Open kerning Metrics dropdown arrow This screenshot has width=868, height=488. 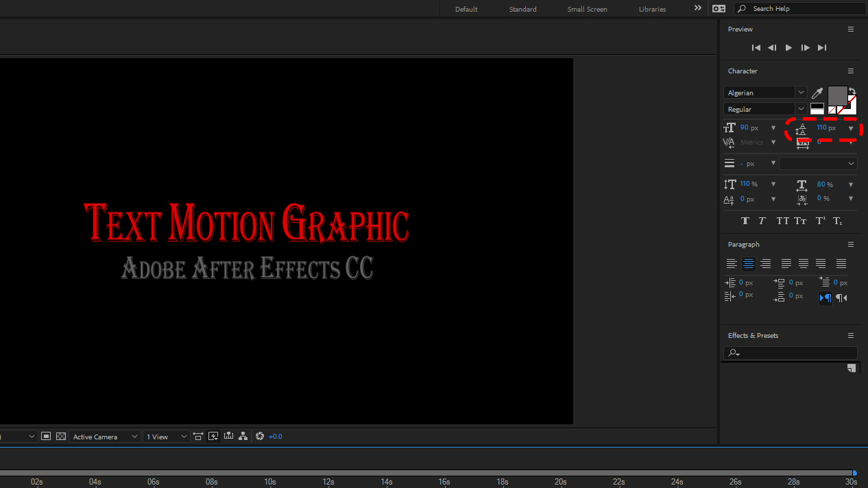773,143
